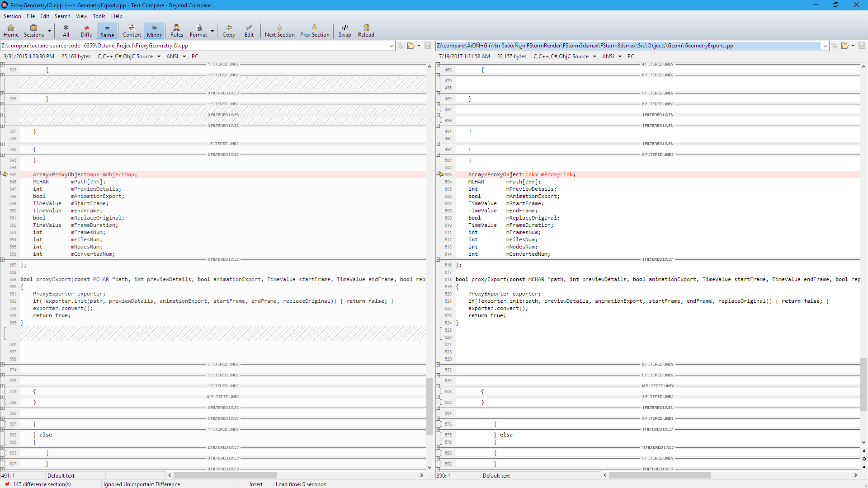The height and width of the screenshot is (488, 868).
Task: Click Copy arrow toolbar icon
Action: coord(228,30)
